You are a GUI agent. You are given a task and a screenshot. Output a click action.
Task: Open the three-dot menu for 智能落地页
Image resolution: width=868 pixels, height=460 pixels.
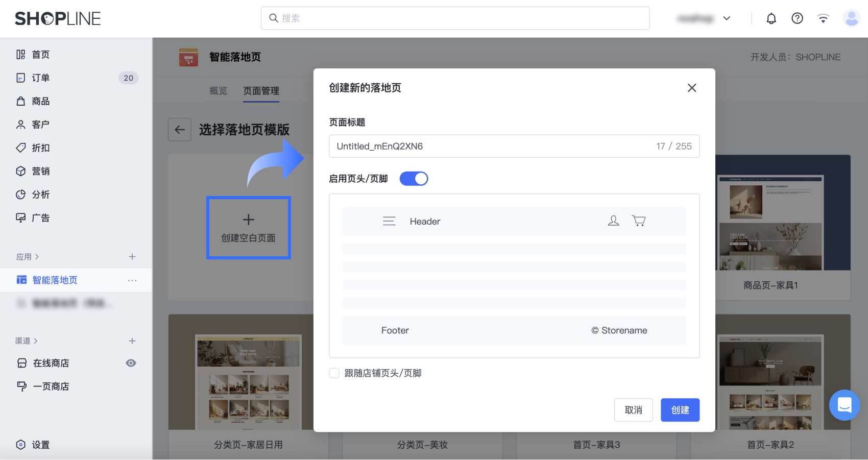point(132,280)
